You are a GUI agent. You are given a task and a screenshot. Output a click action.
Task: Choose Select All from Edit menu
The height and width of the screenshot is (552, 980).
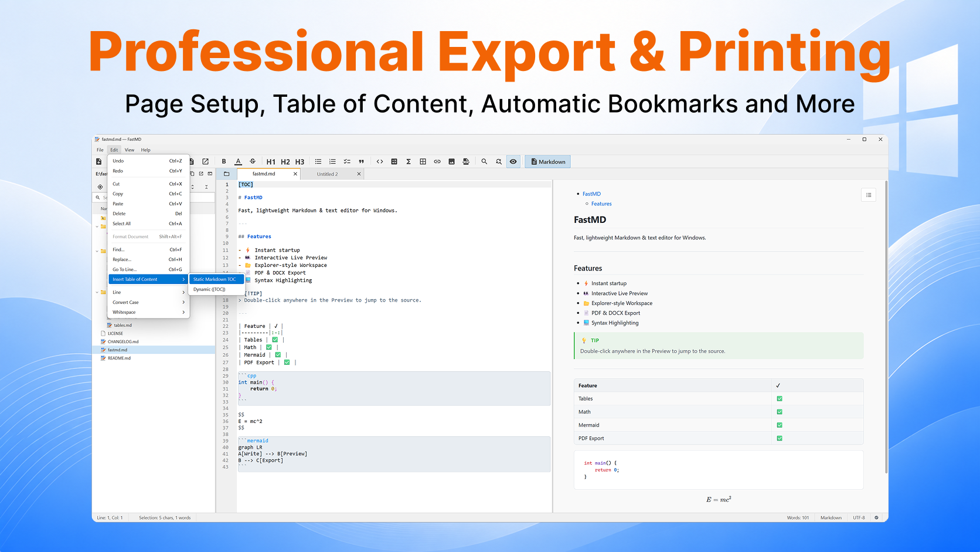click(x=148, y=223)
